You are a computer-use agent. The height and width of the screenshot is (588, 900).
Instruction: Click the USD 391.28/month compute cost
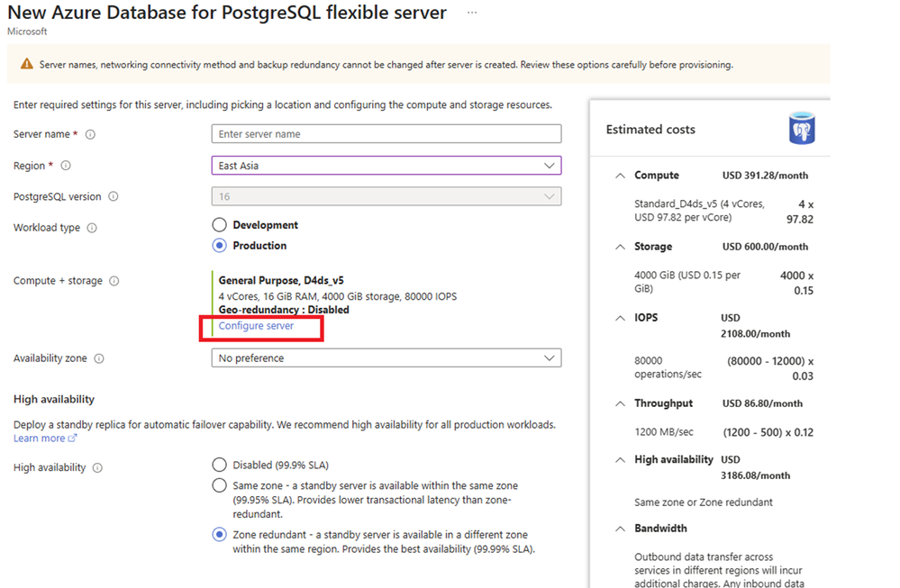(x=765, y=176)
